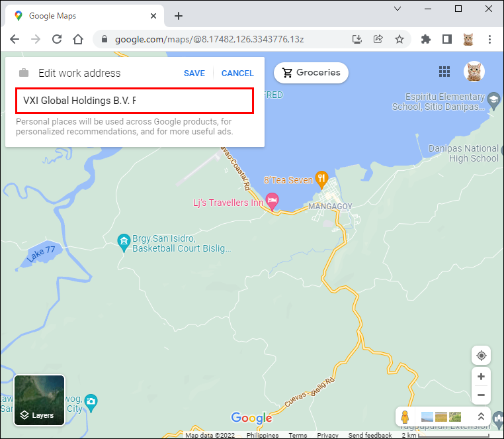
Task: Expand the imagery strip chevron
Action: pyautogui.click(x=481, y=416)
